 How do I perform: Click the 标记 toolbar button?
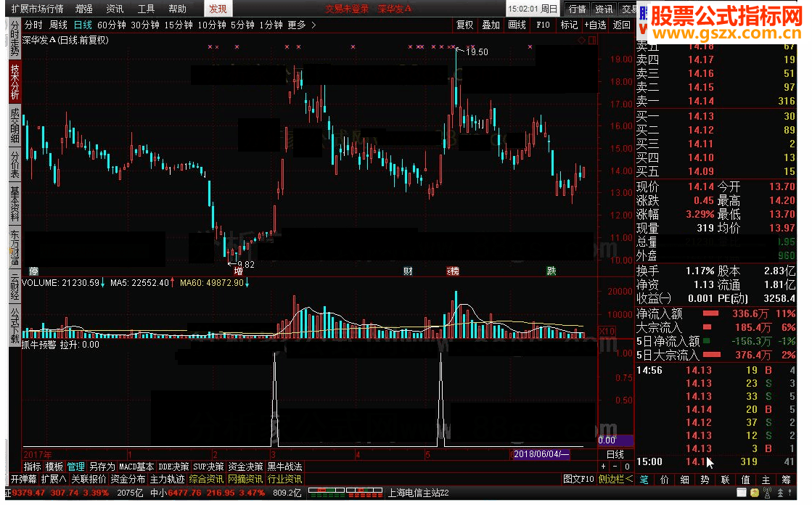pos(569,25)
